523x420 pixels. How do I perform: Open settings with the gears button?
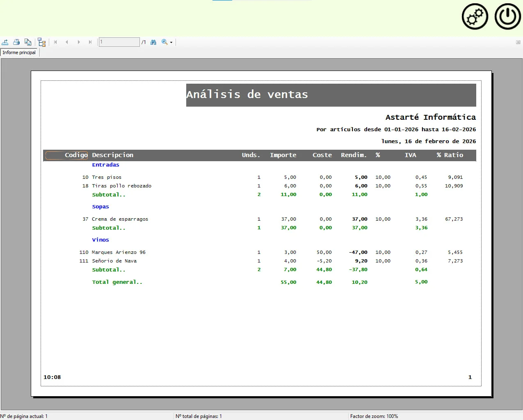475,17
